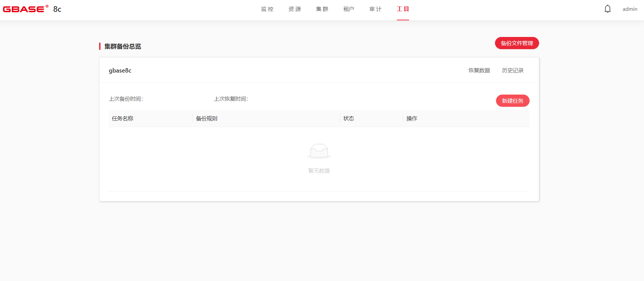The width and height of the screenshot is (644, 281).
Task: Click the 备份文件管理 button
Action: coord(517,43)
